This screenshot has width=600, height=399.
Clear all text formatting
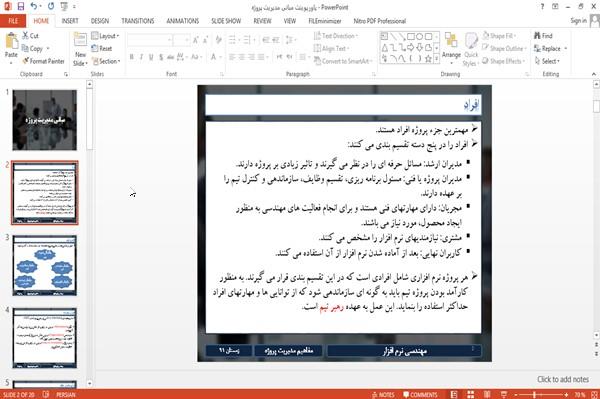(x=218, y=40)
